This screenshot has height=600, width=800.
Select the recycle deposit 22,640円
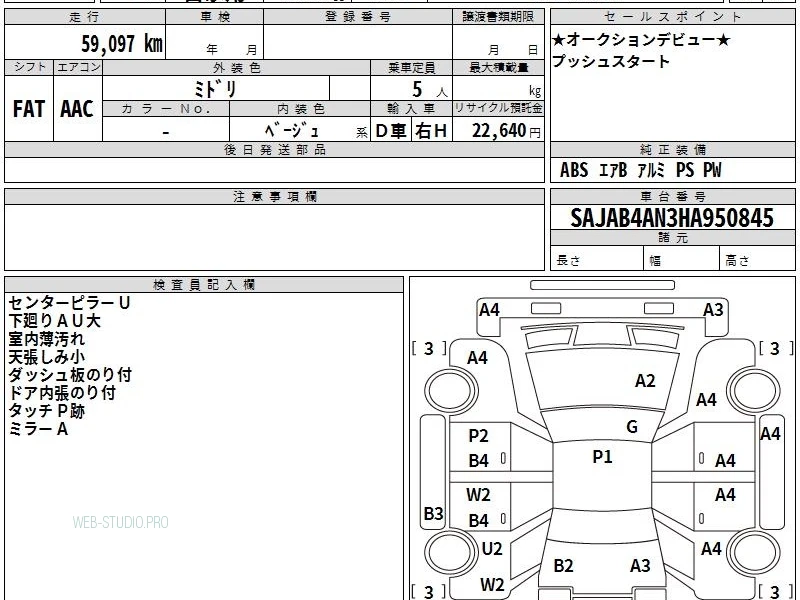[506, 131]
